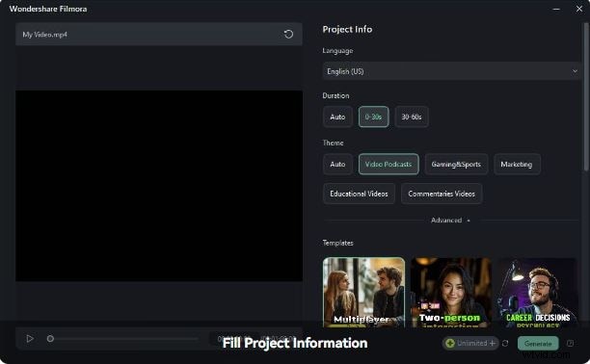590x364 pixels.
Task: Click the Generate button
Action: [x=538, y=344]
